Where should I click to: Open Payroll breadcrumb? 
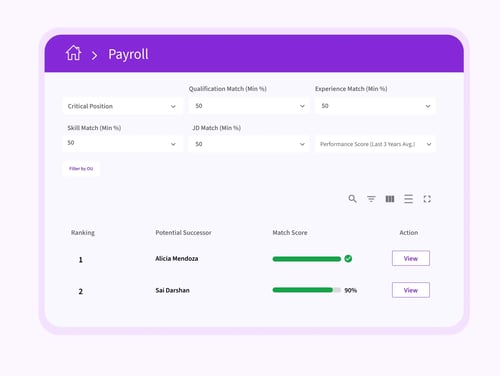pyautogui.click(x=128, y=54)
